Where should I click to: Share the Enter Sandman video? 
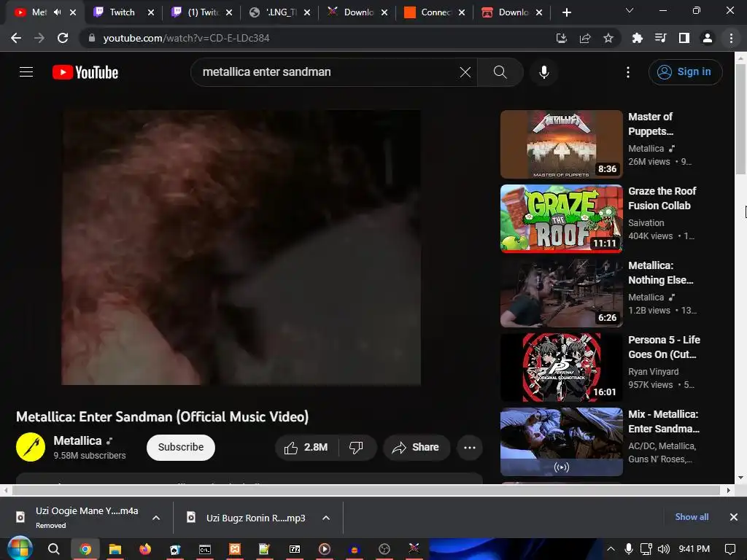coord(416,448)
